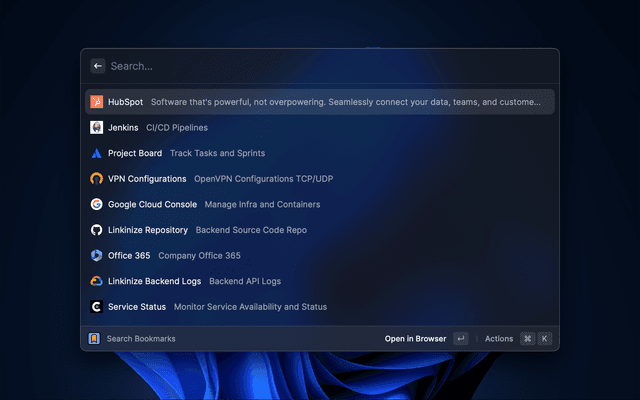Click the K key shortcut badge
Image resolution: width=640 pixels, height=400 pixels.
pos(545,339)
